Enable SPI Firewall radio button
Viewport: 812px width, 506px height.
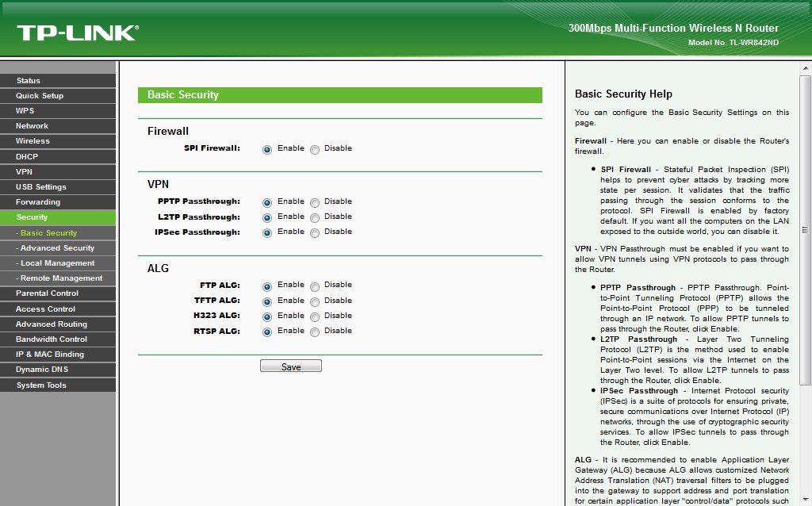[x=267, y=150]
